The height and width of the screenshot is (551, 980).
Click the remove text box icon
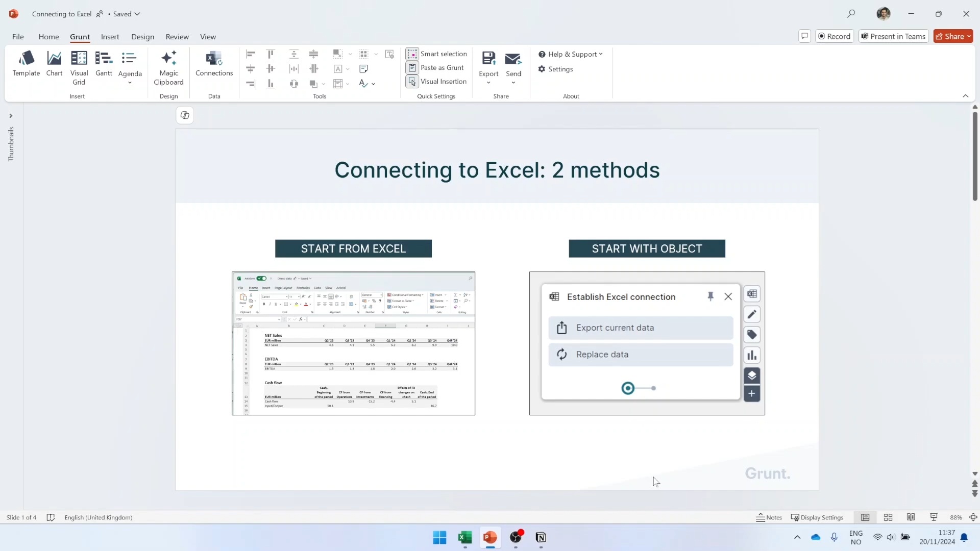(x=389, y=54)
